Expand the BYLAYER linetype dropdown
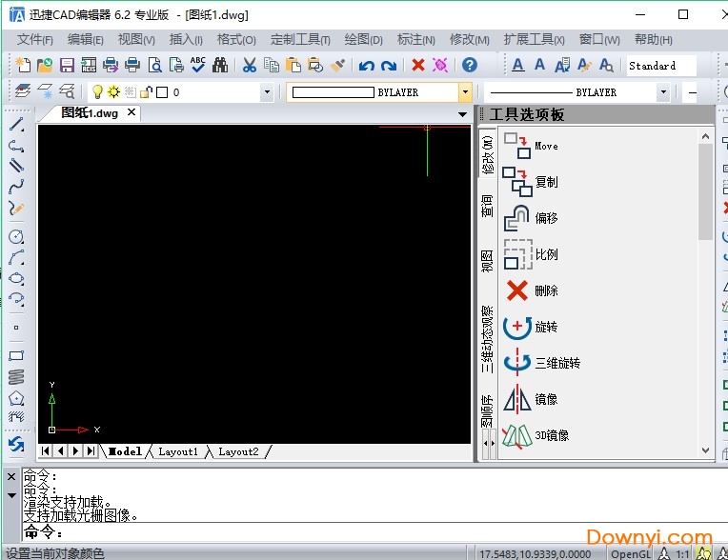 663,92
